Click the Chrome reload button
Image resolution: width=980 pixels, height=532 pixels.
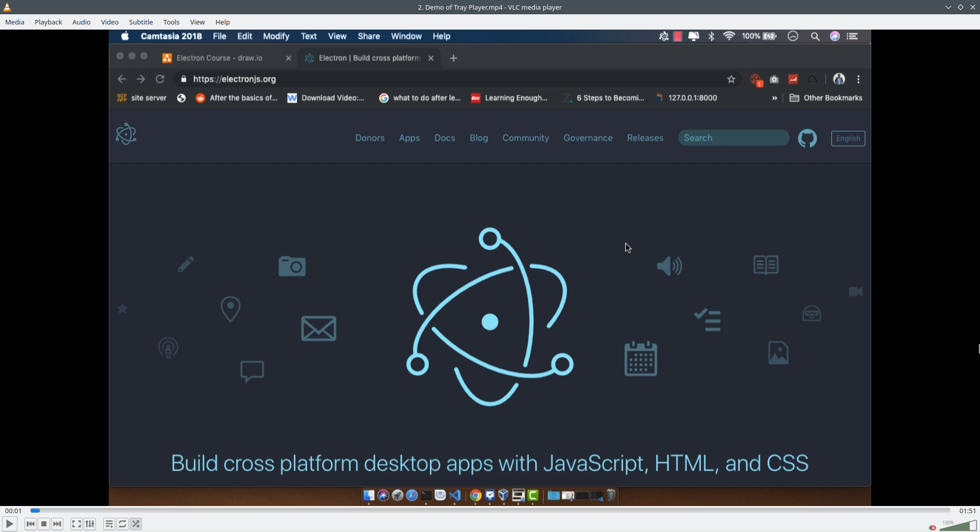(160, 79)
